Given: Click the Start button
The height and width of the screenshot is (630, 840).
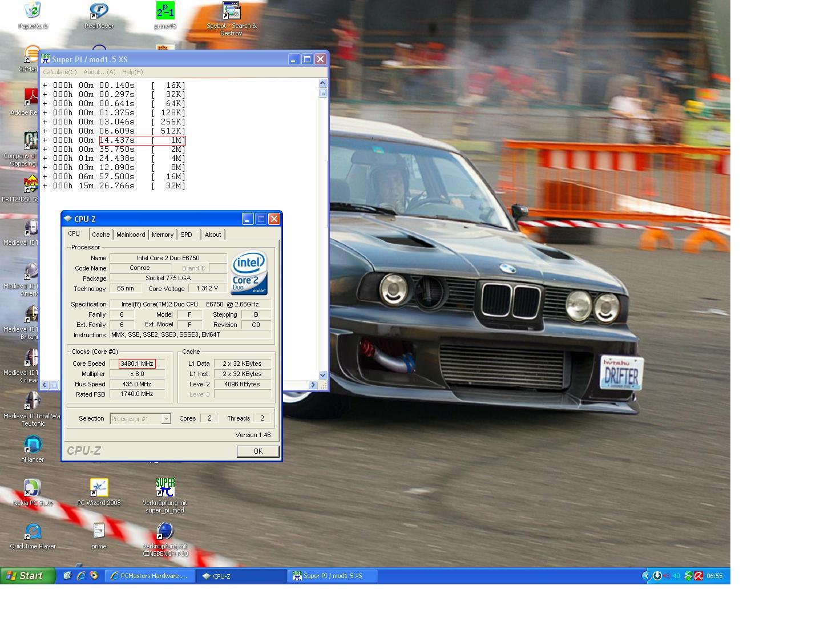Looking at the screenshot, I should (x=27, y=576).
